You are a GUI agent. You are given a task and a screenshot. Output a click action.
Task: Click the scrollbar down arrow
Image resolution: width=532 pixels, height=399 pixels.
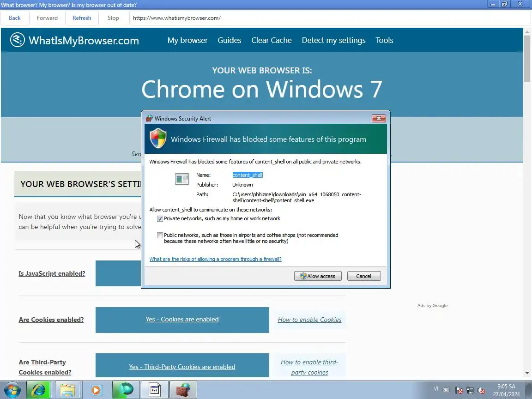coord(527,373)
